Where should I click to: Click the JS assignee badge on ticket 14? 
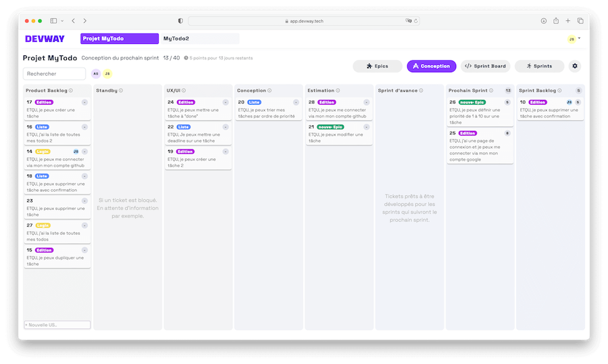coord(76,151)
